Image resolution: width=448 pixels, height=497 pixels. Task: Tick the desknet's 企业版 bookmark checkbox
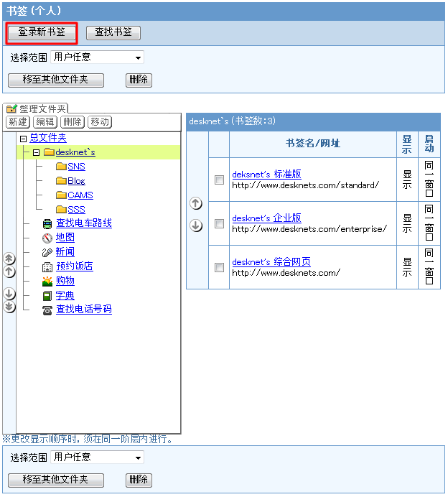[x=219, y=223]
